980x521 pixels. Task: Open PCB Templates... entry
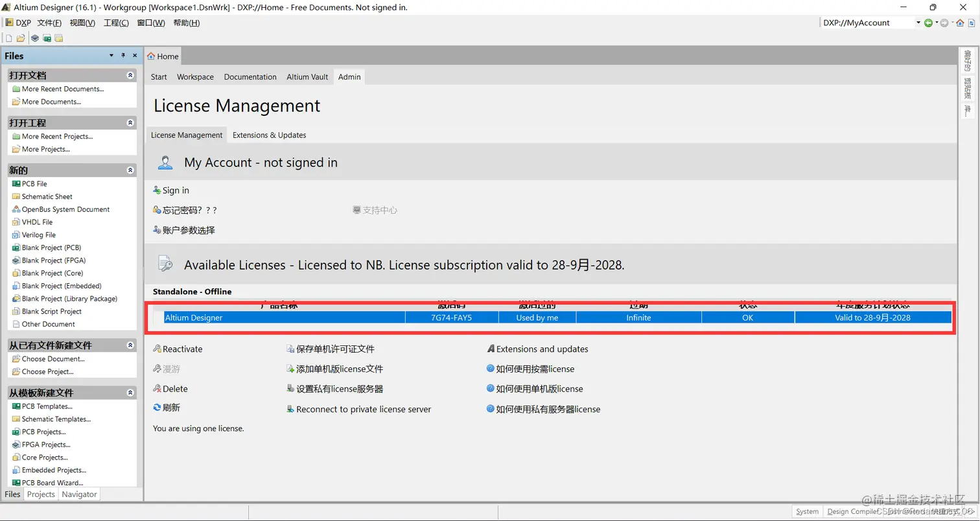coord(42,406)
